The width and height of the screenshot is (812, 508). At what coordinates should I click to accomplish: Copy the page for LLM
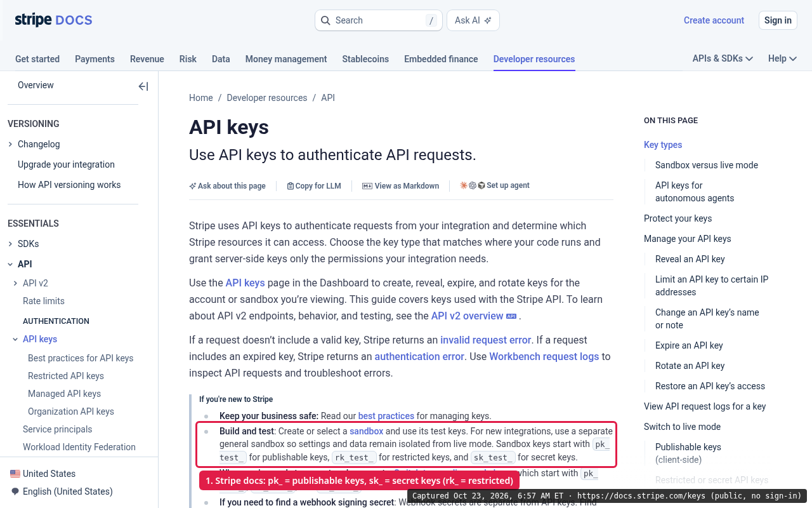click(x=314, y=186)
